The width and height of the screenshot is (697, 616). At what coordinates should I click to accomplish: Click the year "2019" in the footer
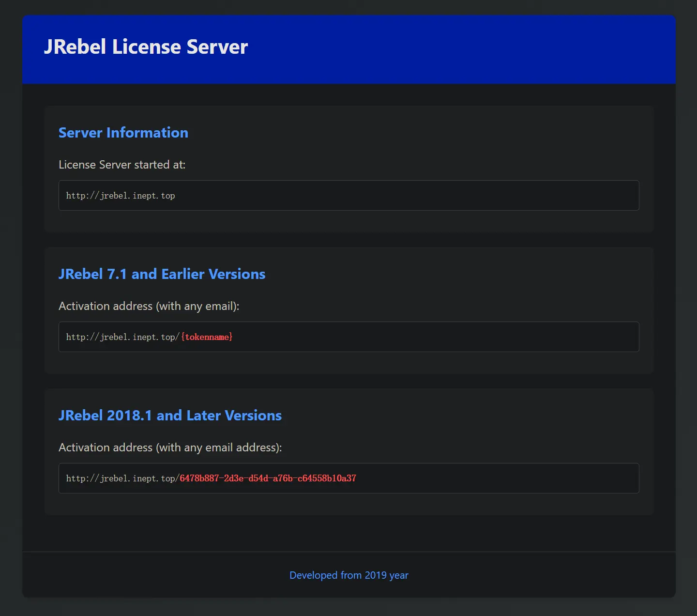(x=376, y=575)
